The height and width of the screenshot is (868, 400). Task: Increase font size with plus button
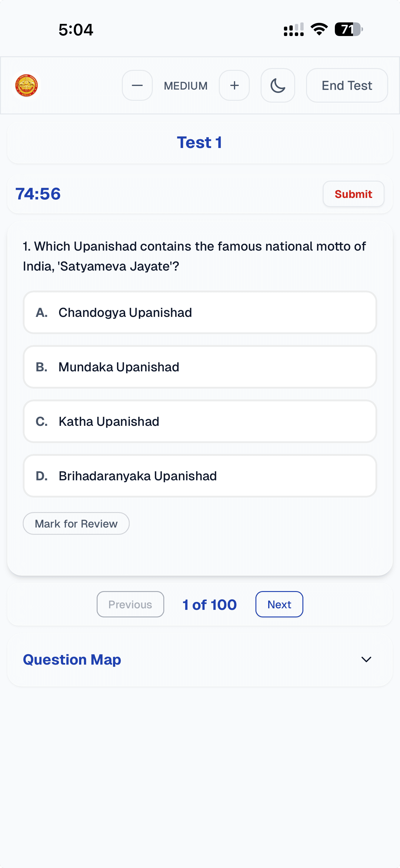pyautogui.click(x=234, y=86)
